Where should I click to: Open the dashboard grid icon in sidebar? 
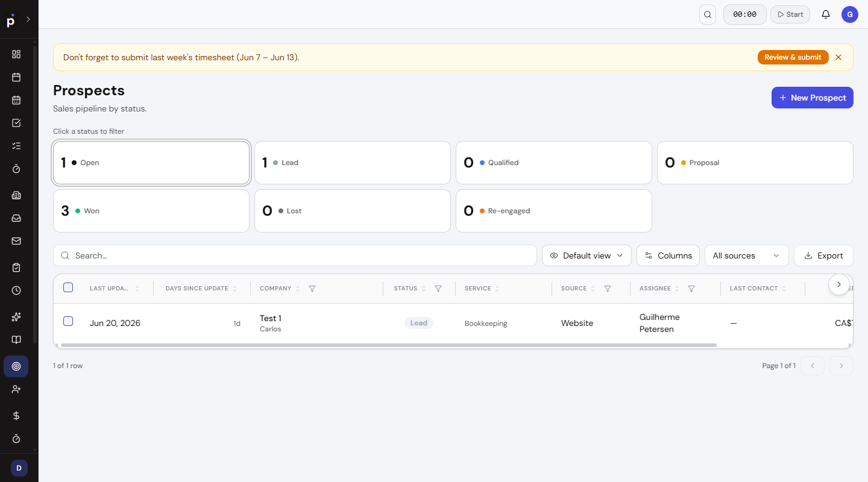point(16,54)
